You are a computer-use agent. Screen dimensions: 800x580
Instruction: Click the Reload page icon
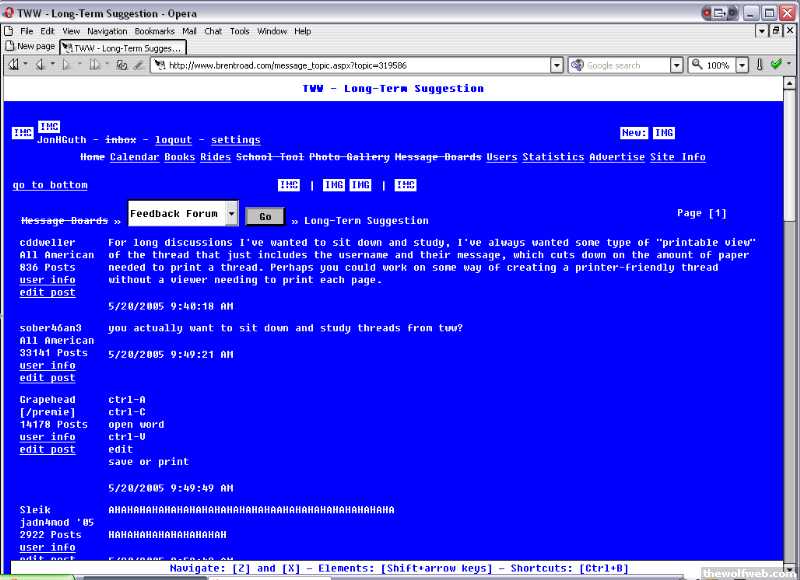pos(121,65)
